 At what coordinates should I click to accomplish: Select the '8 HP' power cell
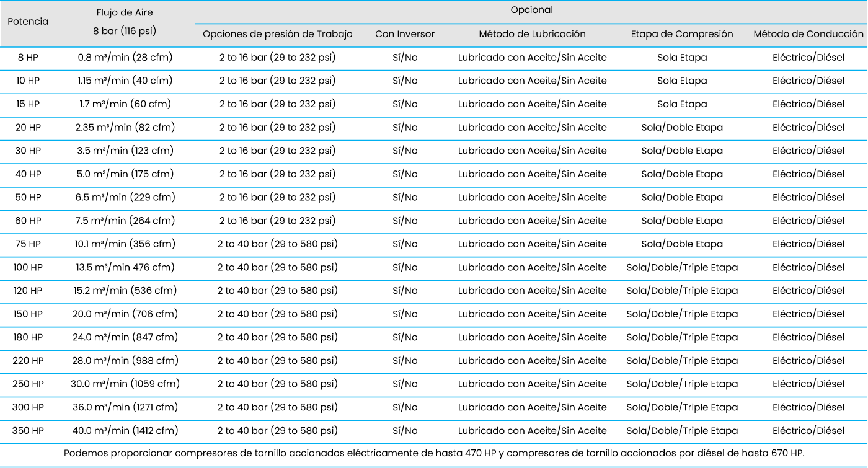click(x=28, y=58)
